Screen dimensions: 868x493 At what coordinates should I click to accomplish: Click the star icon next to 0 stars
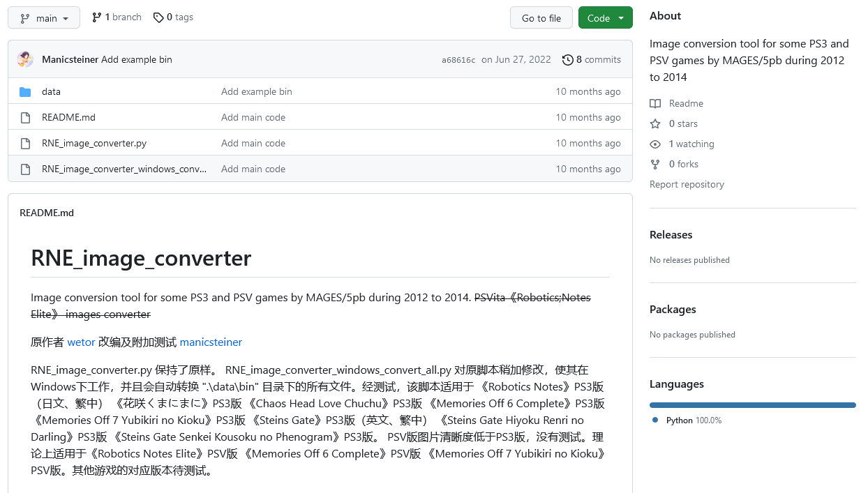click(655, 123)
